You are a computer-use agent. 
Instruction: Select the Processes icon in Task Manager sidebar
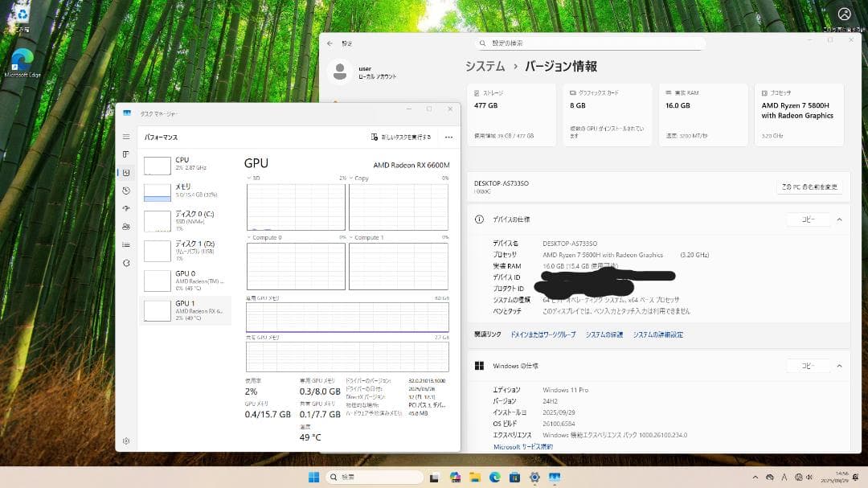[126, 153]
